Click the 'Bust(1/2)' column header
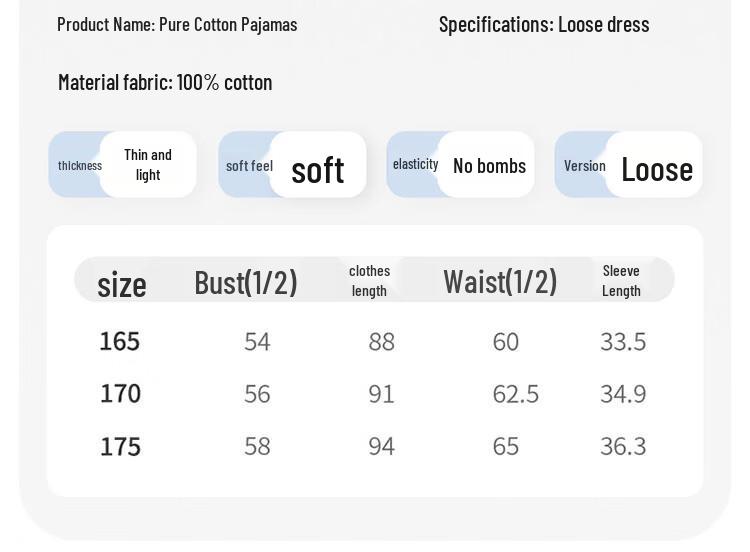750x552 pixels. pyautogui.click(x=246, y=282)
